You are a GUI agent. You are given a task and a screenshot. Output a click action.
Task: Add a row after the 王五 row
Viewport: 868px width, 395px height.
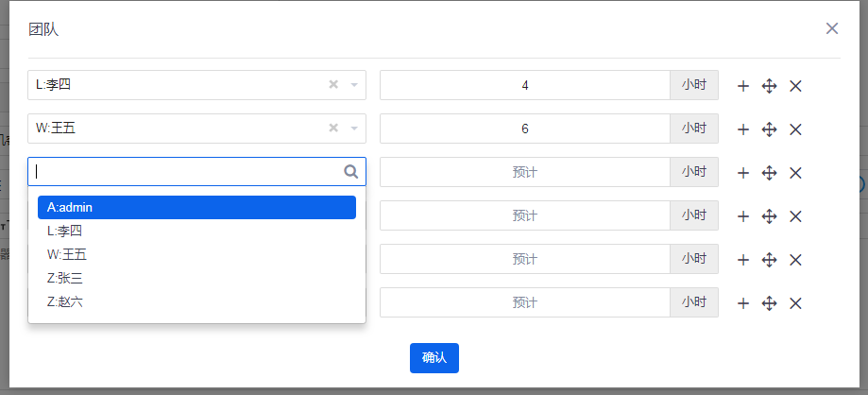click(743, 129)
